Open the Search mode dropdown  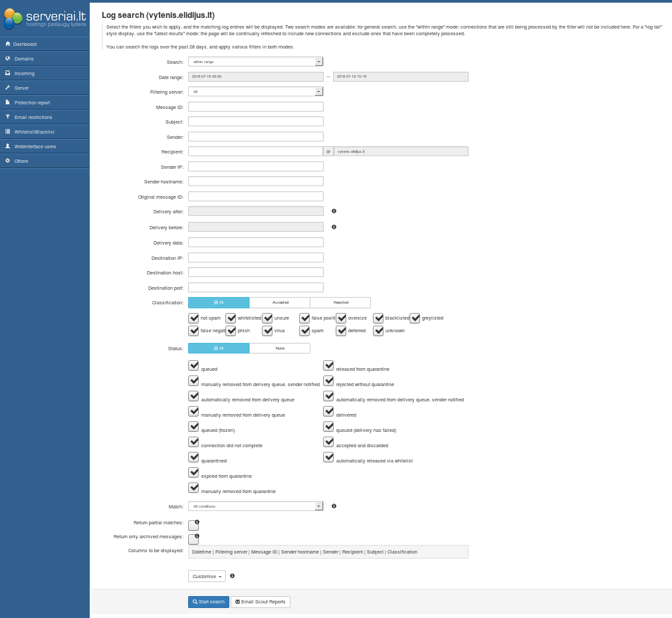click(x=255, y=61)
